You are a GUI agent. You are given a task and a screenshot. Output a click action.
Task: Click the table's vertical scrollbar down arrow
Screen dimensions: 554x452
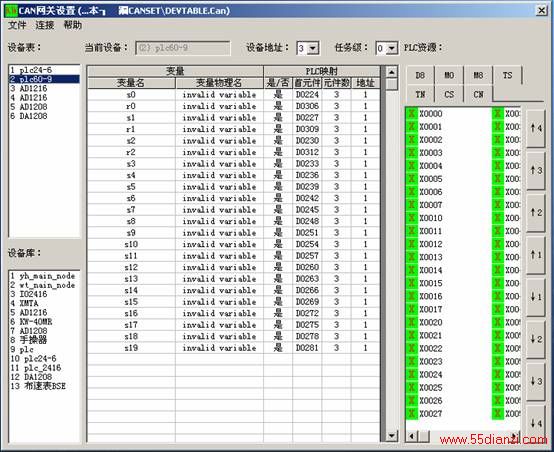point(391,435)
